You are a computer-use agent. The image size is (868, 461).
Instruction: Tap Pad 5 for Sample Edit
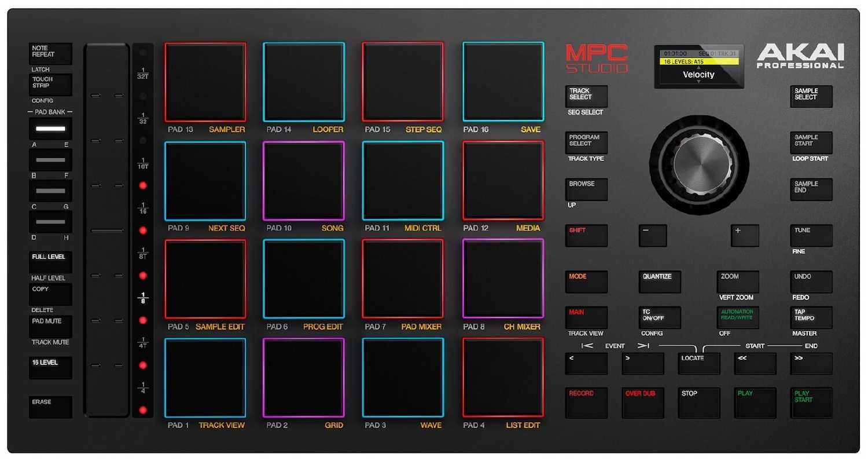click(205, 279)
